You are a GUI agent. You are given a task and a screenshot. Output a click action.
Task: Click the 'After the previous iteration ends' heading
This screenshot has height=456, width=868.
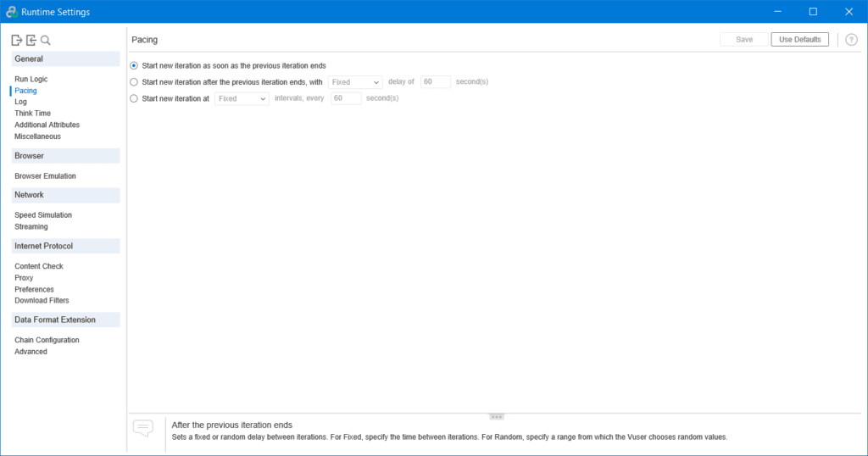tap(232, 425)
